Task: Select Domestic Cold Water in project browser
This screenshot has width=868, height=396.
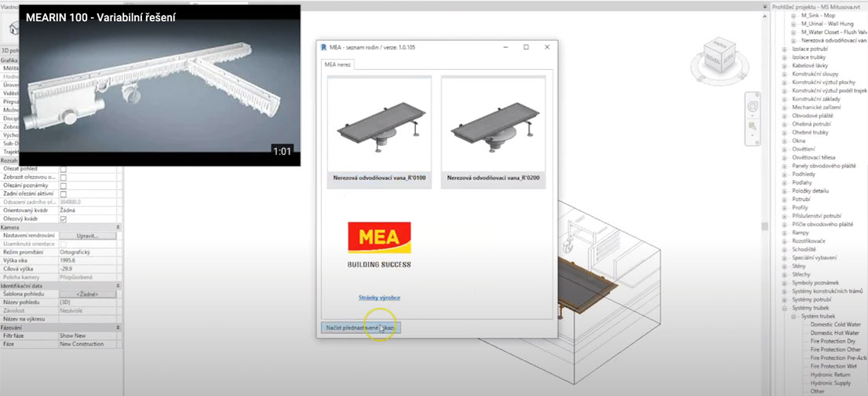Action: (835, 324)
